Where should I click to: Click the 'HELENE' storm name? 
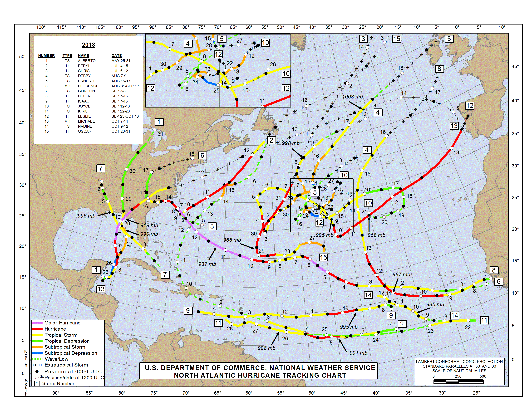[85, 96]
